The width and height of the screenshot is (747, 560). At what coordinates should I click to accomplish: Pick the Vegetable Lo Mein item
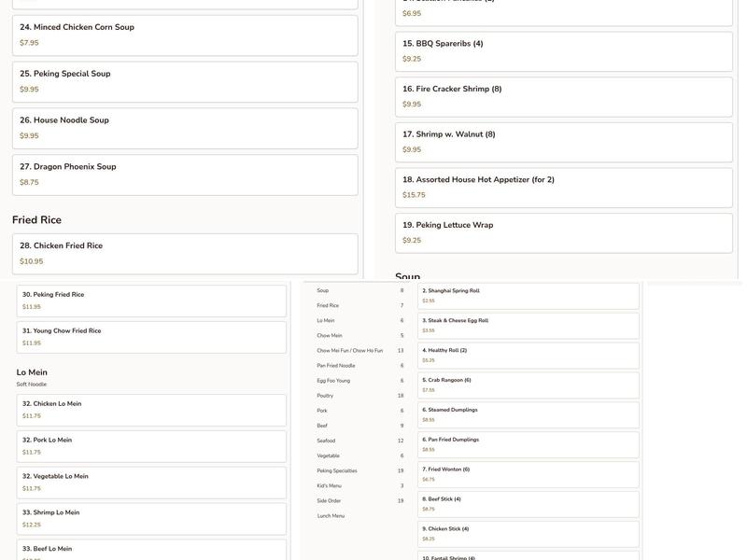click(151, 483)
